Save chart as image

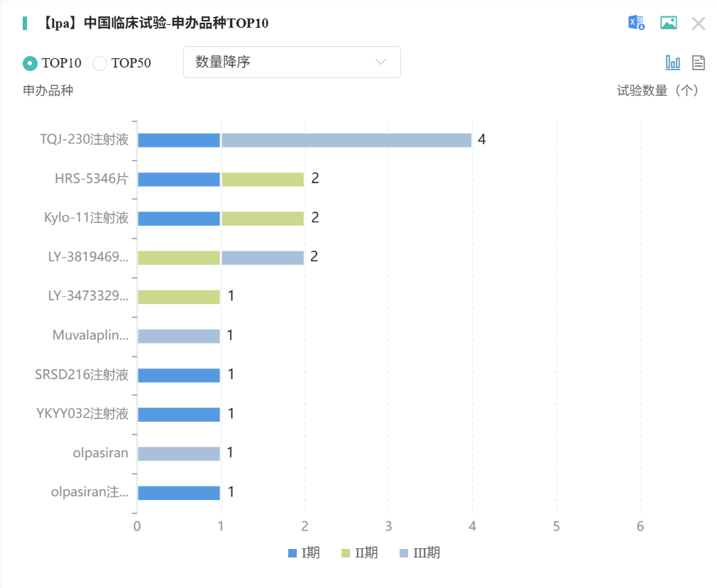click(x=668, y=23)
